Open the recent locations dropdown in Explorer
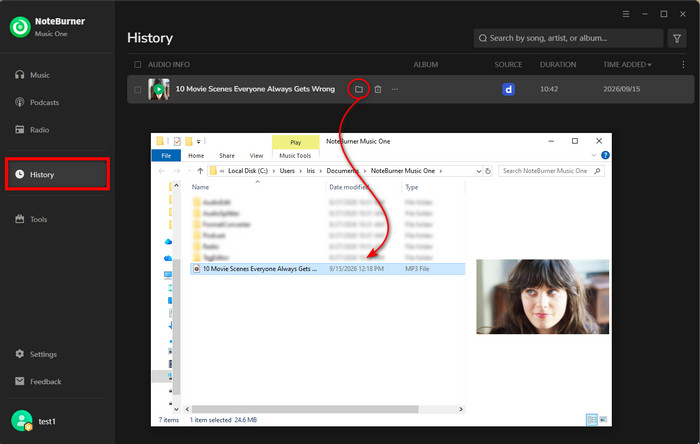Screen dimensions: 700x444 coord(189,171)
